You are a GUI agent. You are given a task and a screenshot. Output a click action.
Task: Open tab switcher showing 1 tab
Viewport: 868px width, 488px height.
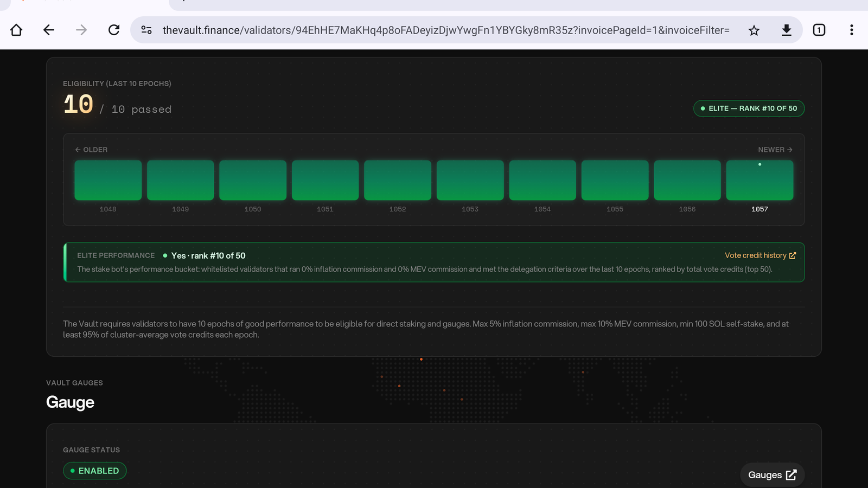click(x=819, y=30)
